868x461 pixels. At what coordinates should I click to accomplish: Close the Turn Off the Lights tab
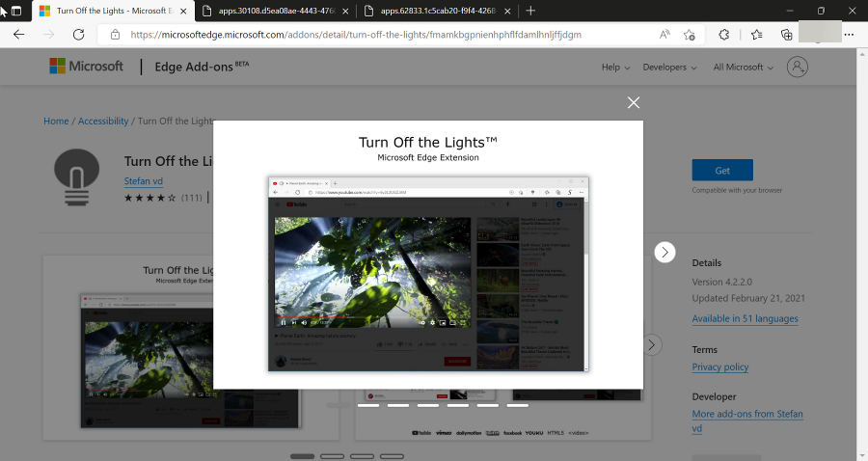[x=184, y=11]
